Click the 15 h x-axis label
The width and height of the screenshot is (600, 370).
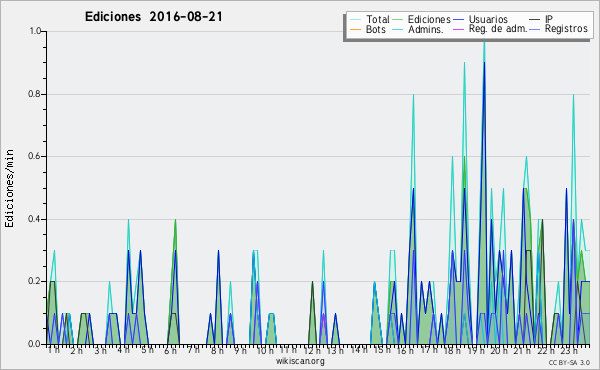coord(382,350)
